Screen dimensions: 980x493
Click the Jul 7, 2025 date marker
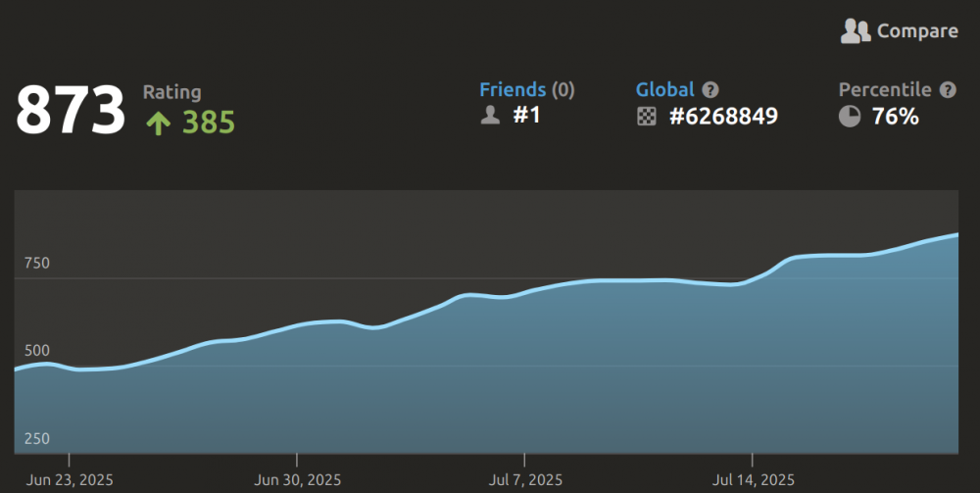click(524, 479)
